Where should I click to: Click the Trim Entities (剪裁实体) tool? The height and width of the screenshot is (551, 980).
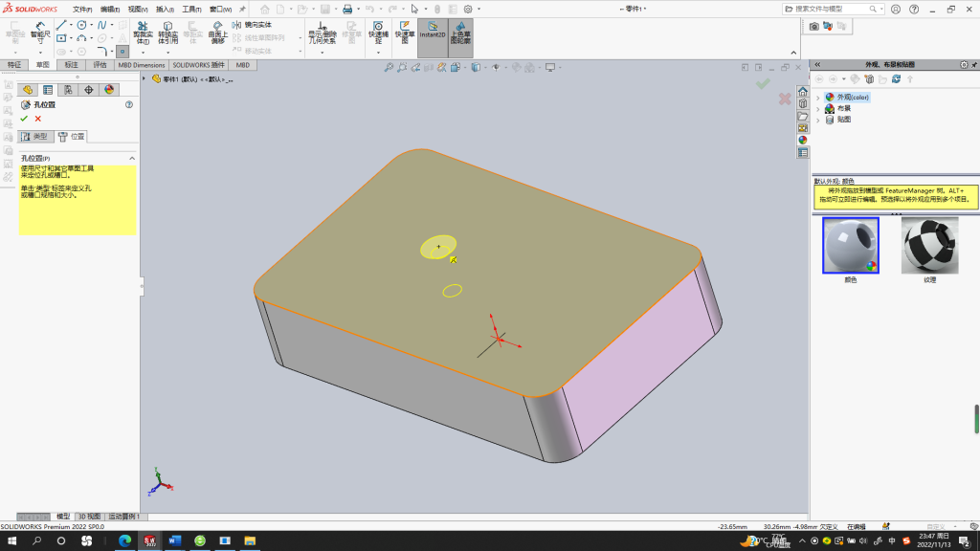143,33
